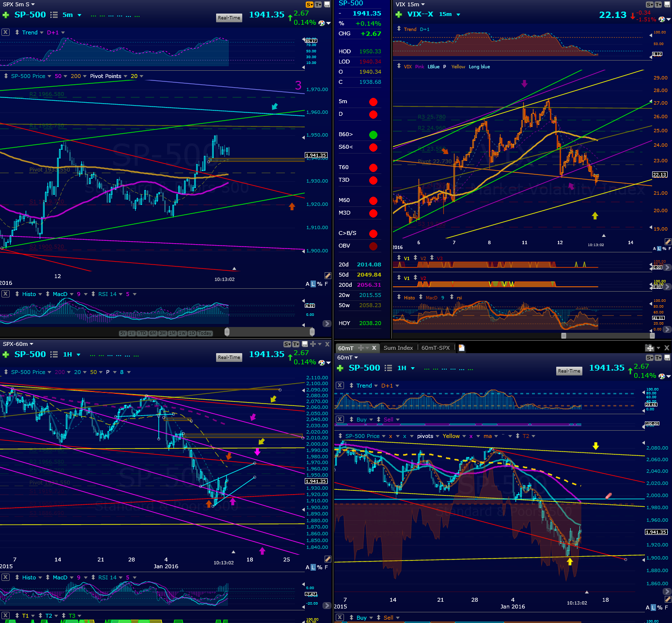Click the right handle of the 5m chart range slider
Viewport: 672px width, 623px height.
click(312, 332)
